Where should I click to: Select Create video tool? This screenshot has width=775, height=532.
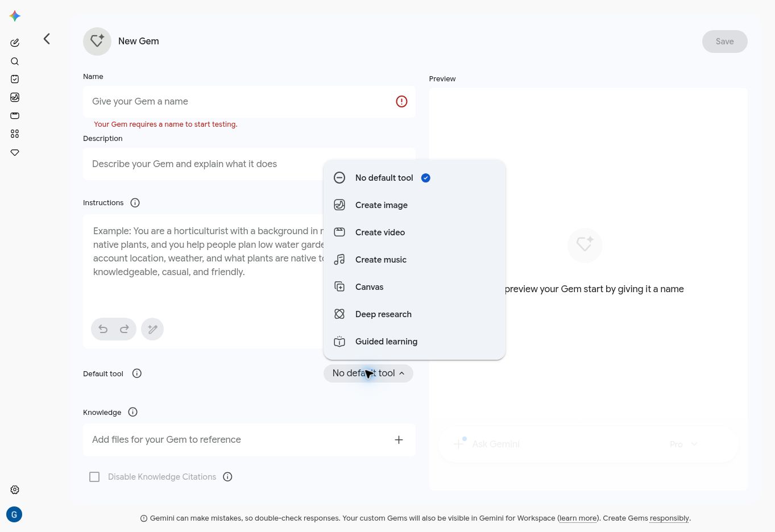point(415,232)
